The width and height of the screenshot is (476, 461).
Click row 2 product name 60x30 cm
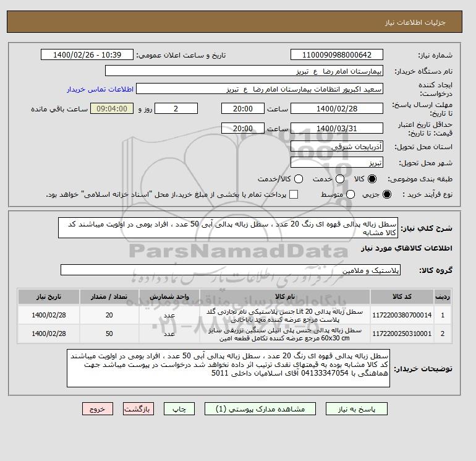coord(285,334)
